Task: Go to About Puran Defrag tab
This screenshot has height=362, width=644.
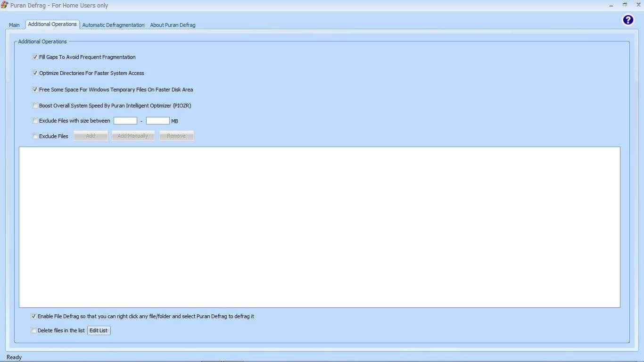Action: [173, 25]
